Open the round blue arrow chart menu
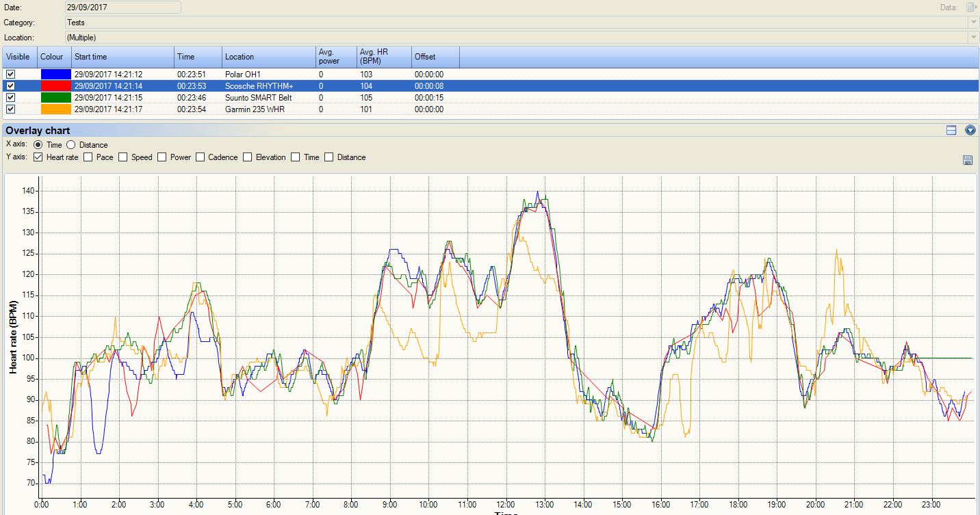980x515 pixels. [970, 130]
